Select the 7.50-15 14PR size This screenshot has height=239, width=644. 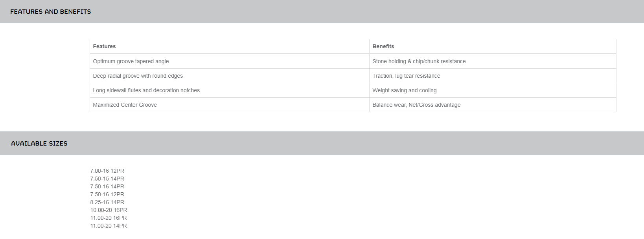(x=107, y=179)
